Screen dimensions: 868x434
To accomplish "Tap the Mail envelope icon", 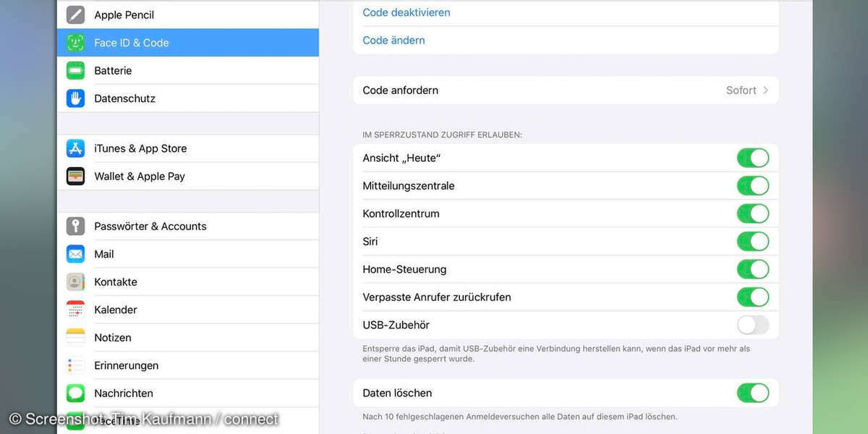I will [x=76, y=254].
